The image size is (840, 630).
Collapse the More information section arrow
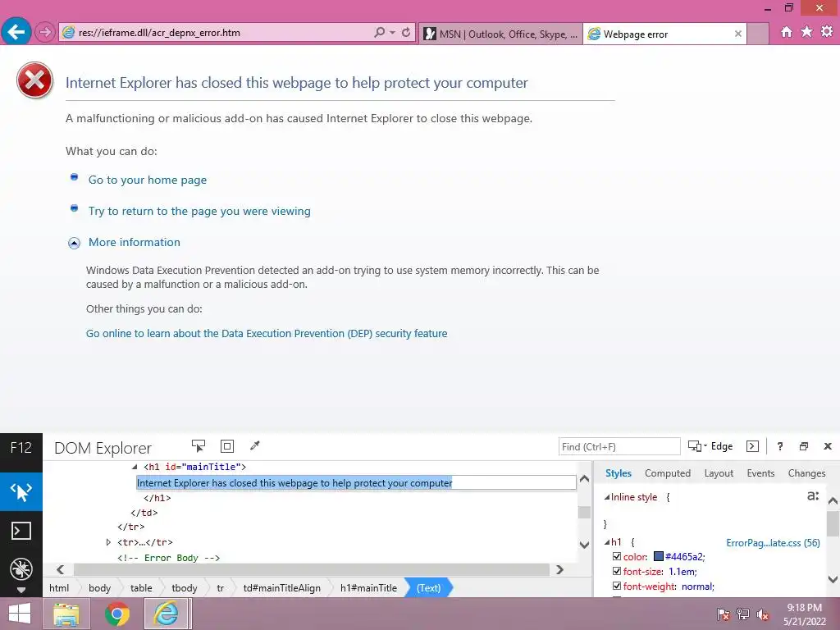point(74,243)
